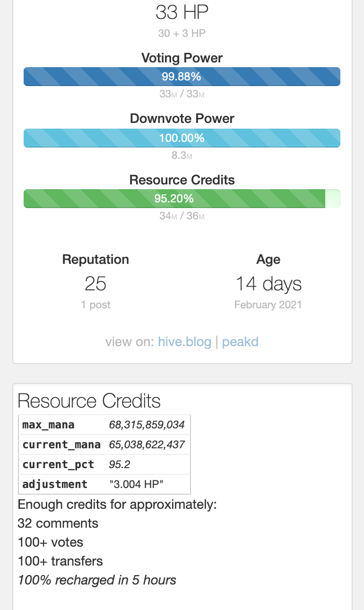Select the '33M / 33M' voting mana text
The height and width of the screenshot is (610, 364).
[182, 94]
